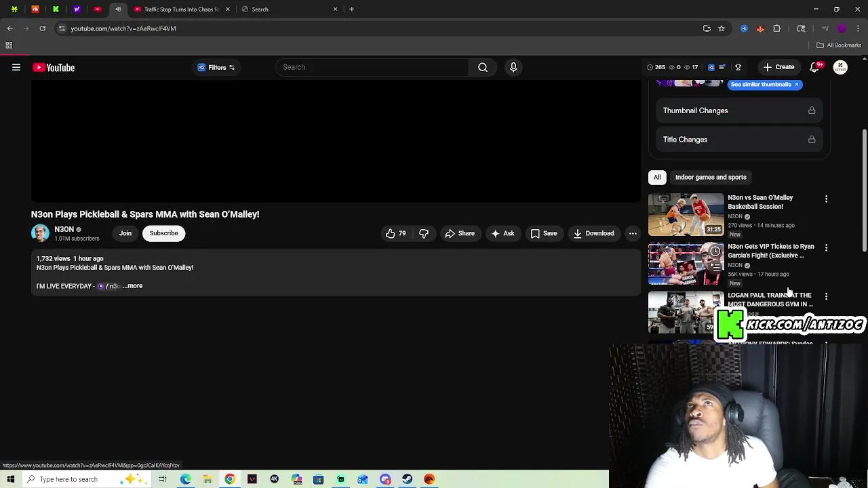This screenshot has height=488, width=868.
Task: Subscribe to N3ON
Action: 163,233
